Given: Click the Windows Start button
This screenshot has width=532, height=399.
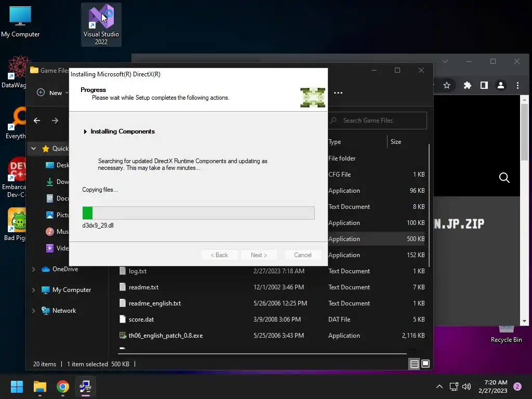Looking at the screenshot, I should [x=17, y=387].
